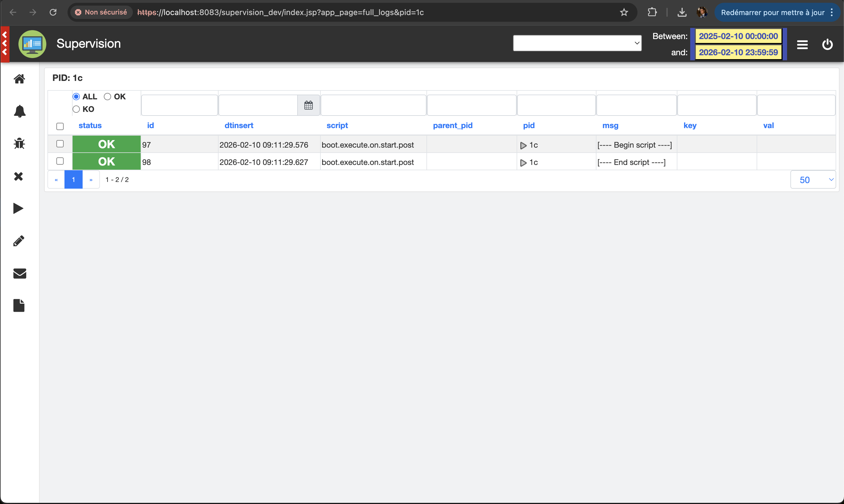Screen dimensions: 844x504
Task: Open the home icon in sidebar
Action: pyautogui.click(x=19, y=79)
